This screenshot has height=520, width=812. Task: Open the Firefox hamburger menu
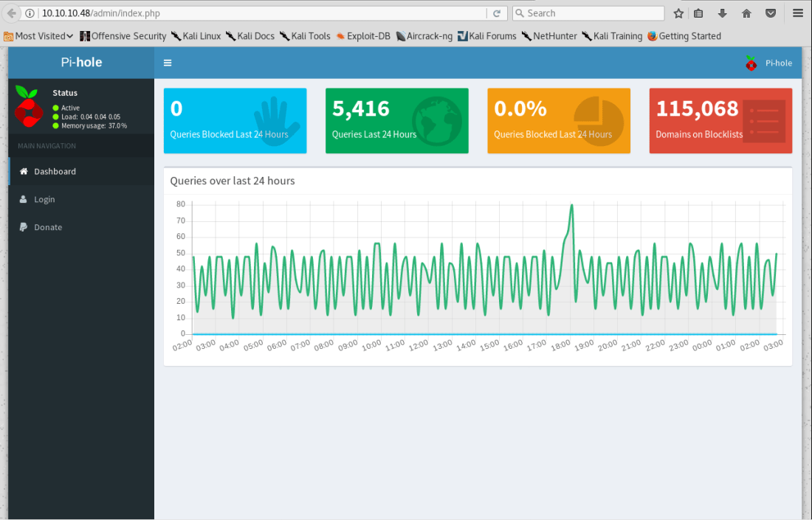tap(797, 13)
